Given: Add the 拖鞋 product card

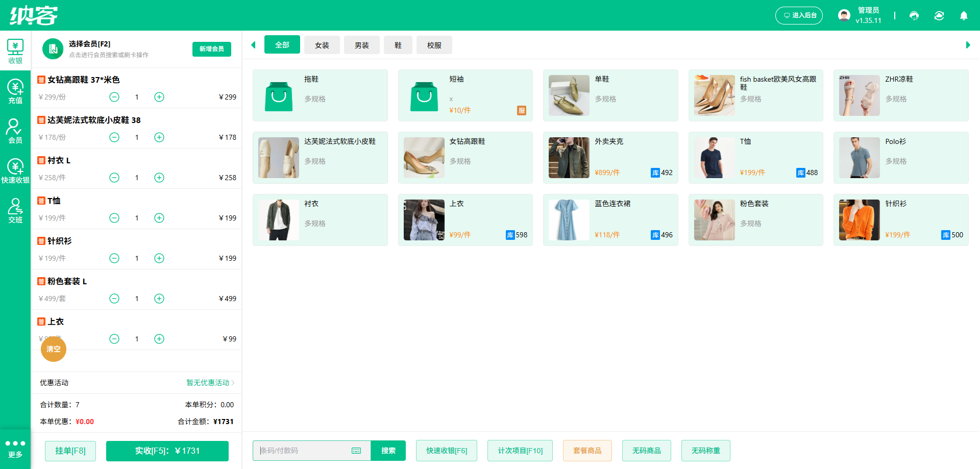Looking at the screenshot, I should click(x=320, y=95).
